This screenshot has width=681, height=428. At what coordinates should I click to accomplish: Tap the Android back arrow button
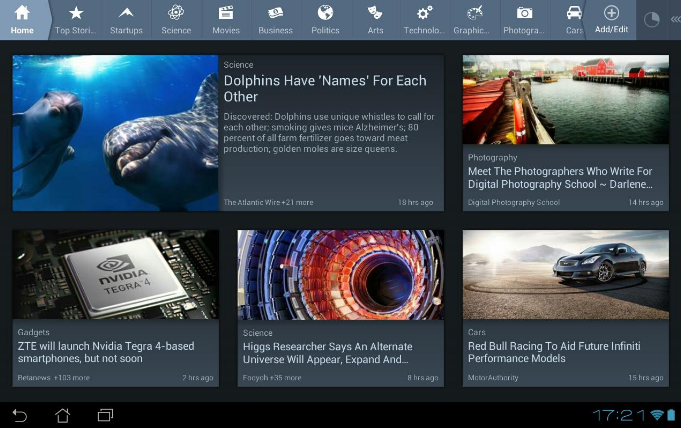pos(20,415)
